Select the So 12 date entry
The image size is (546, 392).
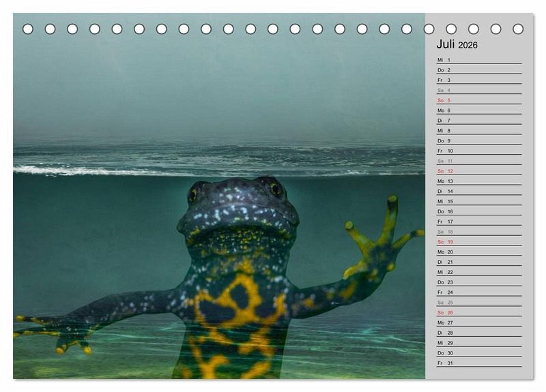pyautogui.click(x=478, y=171)
